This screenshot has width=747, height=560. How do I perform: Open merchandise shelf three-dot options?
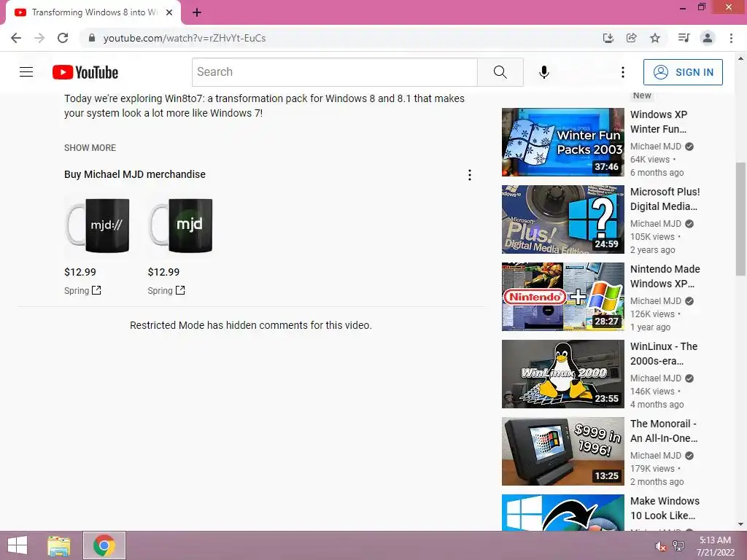(x=470, y=175)
